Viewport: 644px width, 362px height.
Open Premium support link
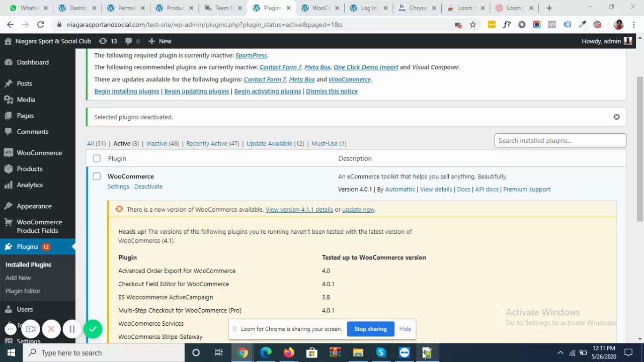coord(527,190)
